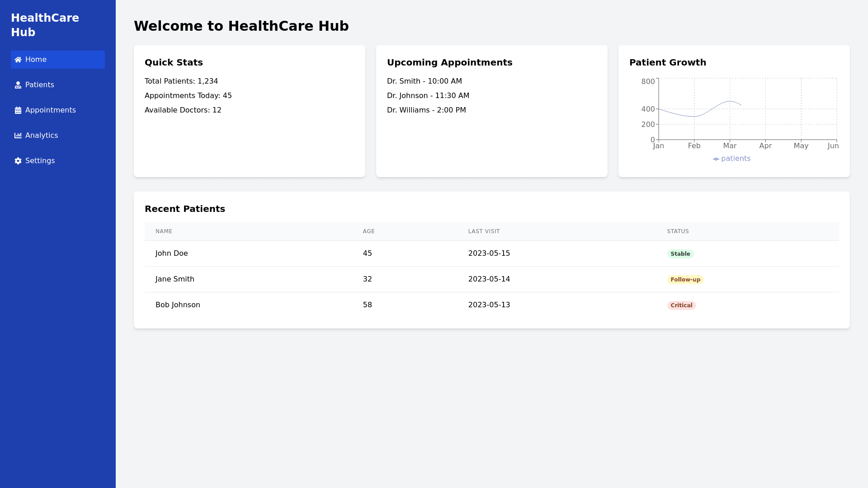The image size is (868, 488).
Task: Sort by the NAME column header
Action: (164, 231)
